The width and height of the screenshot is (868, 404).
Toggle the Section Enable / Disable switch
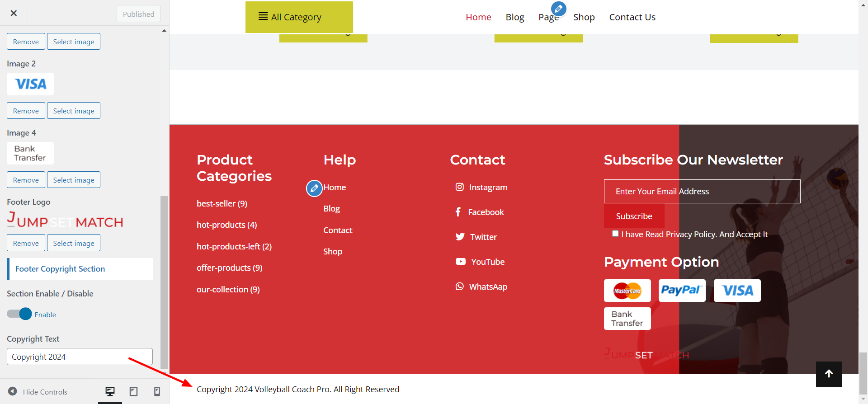pyautogui.click(x=19, y=314)
